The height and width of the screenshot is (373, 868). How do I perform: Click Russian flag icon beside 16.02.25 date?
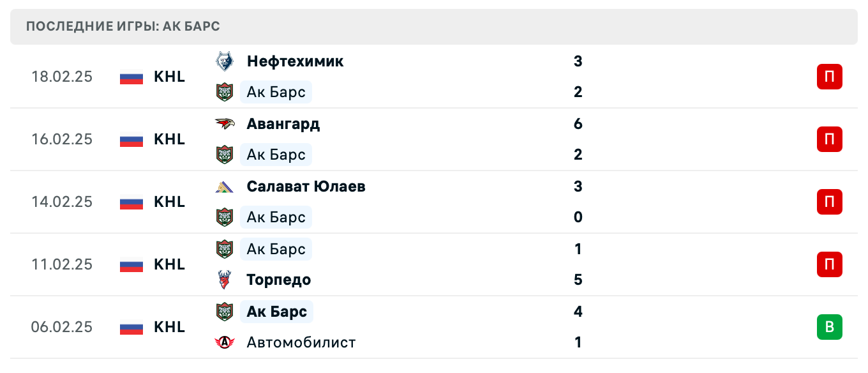131,139
